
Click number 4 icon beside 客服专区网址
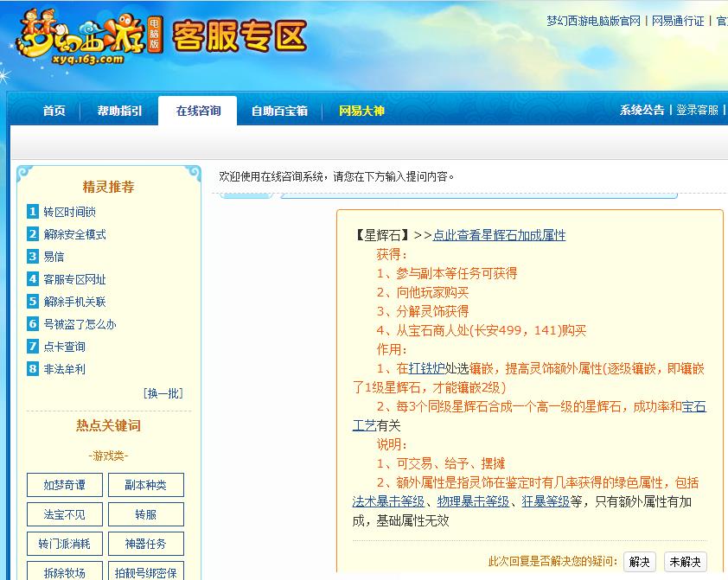point(33,279)
